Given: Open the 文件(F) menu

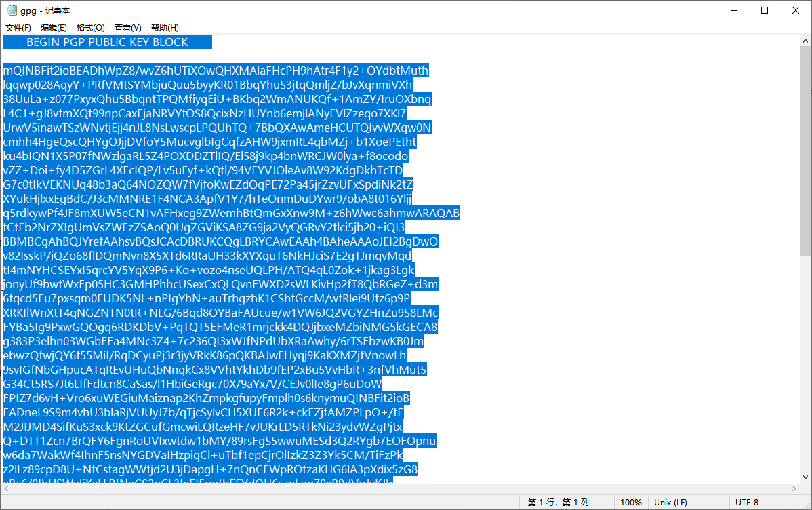Looking at the screenshot, I should 18,28.
